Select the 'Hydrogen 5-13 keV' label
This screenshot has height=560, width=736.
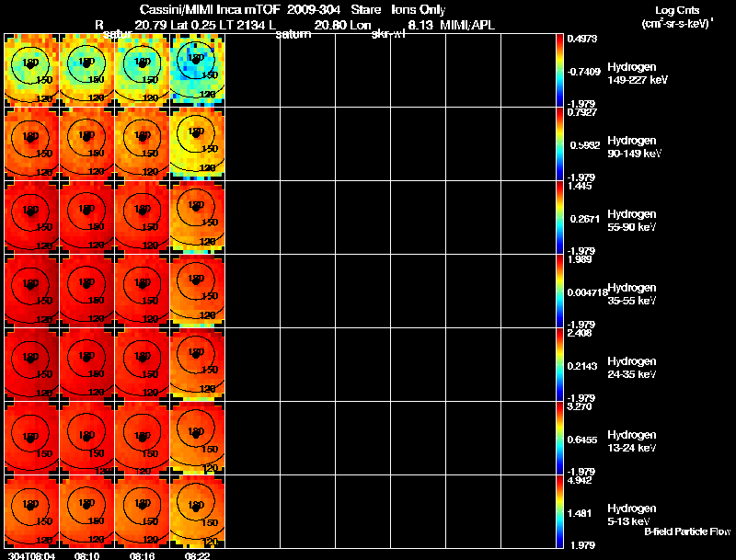pyautogui.click(x=632, y=515)
